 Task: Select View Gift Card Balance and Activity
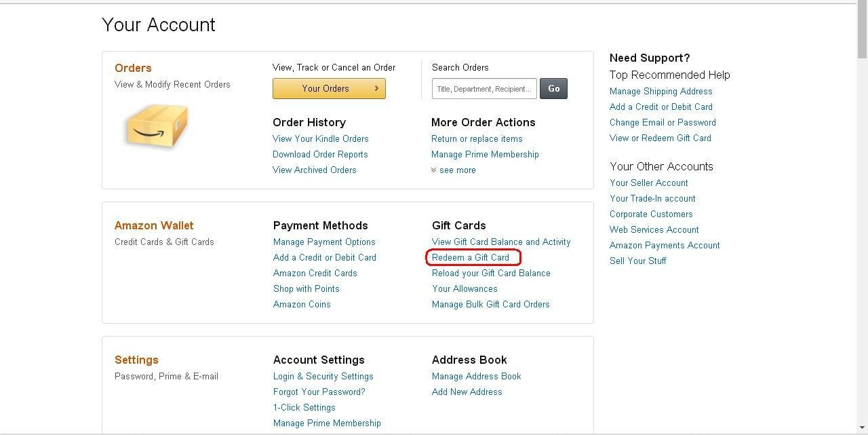(500, 242)
